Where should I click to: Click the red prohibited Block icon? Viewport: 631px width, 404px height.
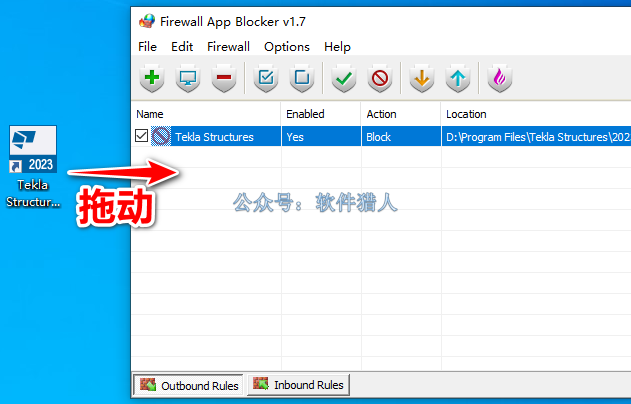pos(380,78)
